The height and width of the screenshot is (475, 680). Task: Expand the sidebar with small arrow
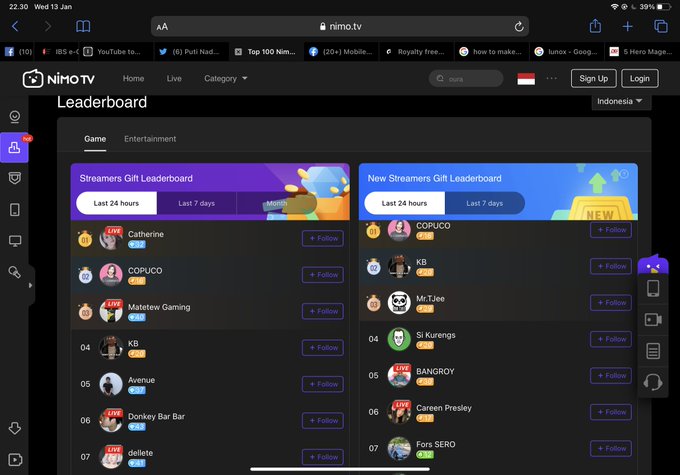(x=30, y=285)
